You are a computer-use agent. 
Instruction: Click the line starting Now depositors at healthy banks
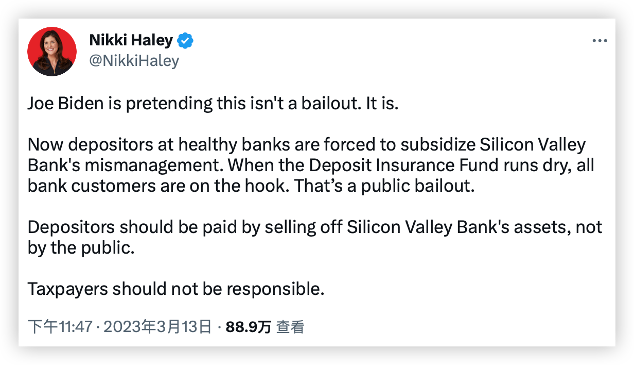306,145
